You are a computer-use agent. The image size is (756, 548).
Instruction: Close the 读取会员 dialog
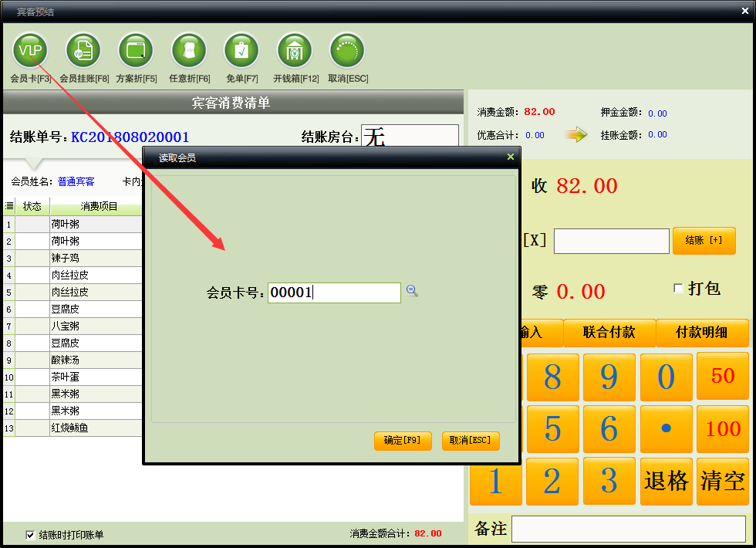coord(510,157)
